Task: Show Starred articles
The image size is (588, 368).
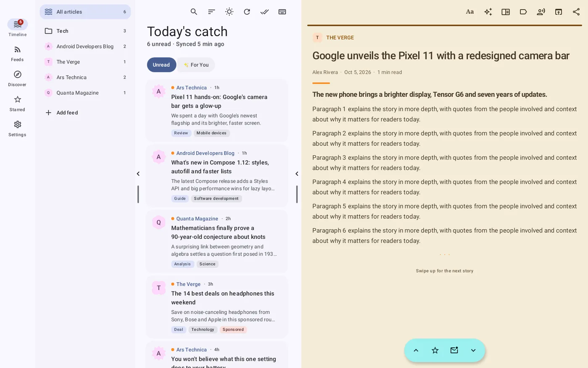Action: (17, 104)
